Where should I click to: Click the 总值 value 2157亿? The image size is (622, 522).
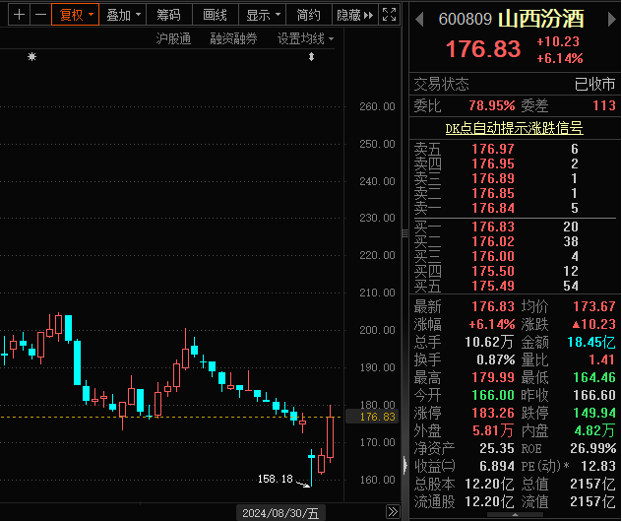click(593, 484)
